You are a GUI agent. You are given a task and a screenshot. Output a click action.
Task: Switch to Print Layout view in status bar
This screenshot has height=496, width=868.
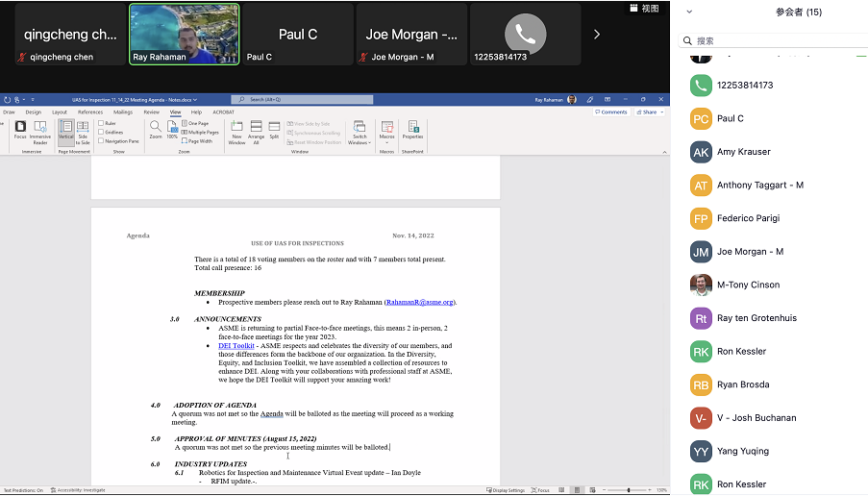pos(577,490)
